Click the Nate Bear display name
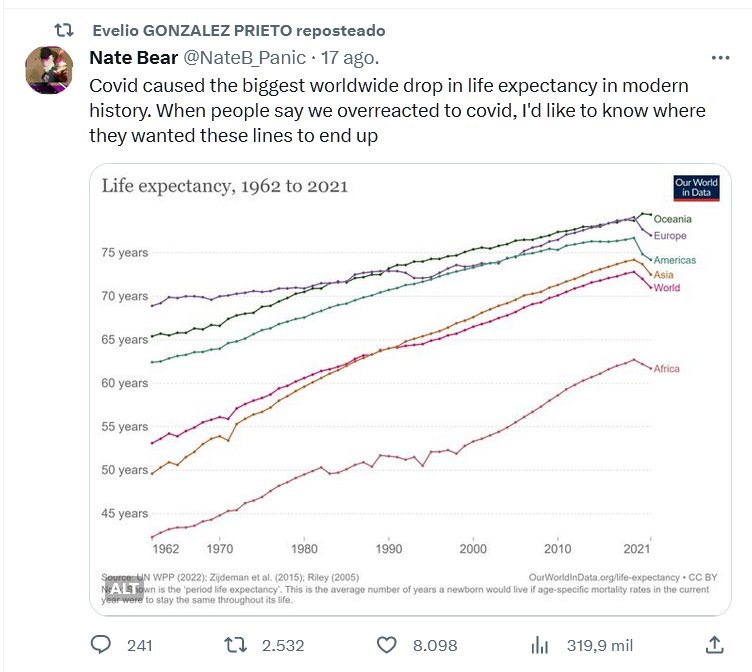The height and width of the screenshot is (672, 752). 133,58
